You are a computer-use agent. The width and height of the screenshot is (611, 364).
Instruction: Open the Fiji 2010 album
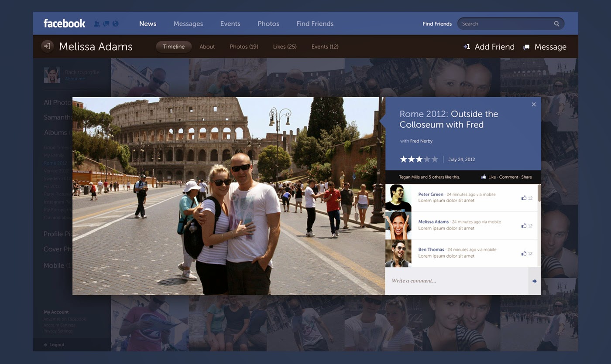click(x=52, y=187)
